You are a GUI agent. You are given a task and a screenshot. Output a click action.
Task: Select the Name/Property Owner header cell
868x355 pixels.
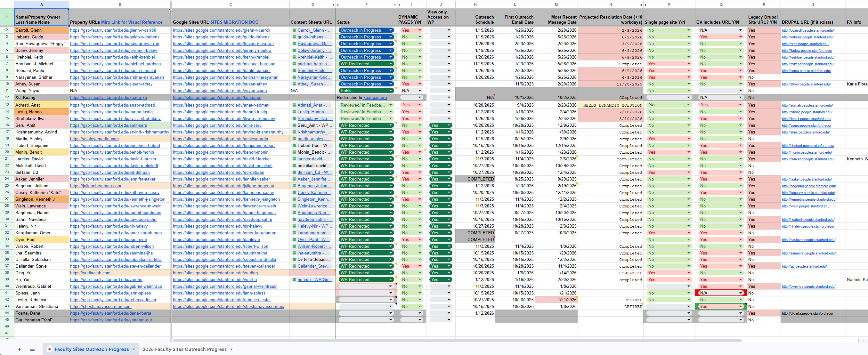pos(41,17)
